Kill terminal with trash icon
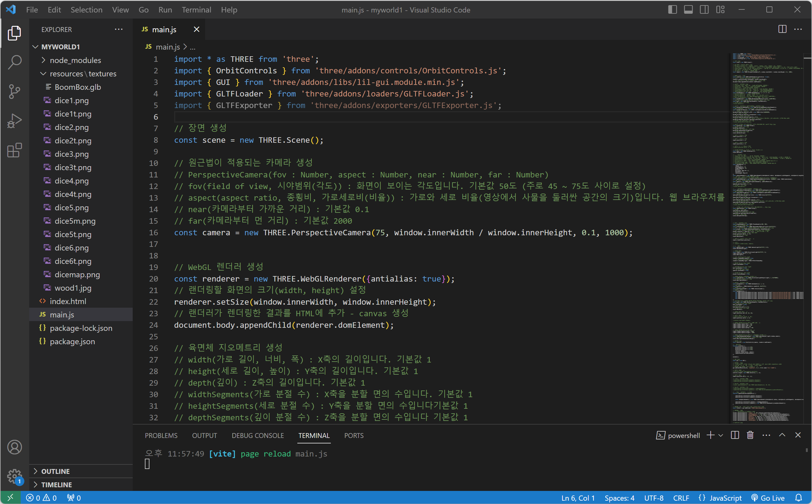Viewport: 812px width, 504px height. [750, 435]
